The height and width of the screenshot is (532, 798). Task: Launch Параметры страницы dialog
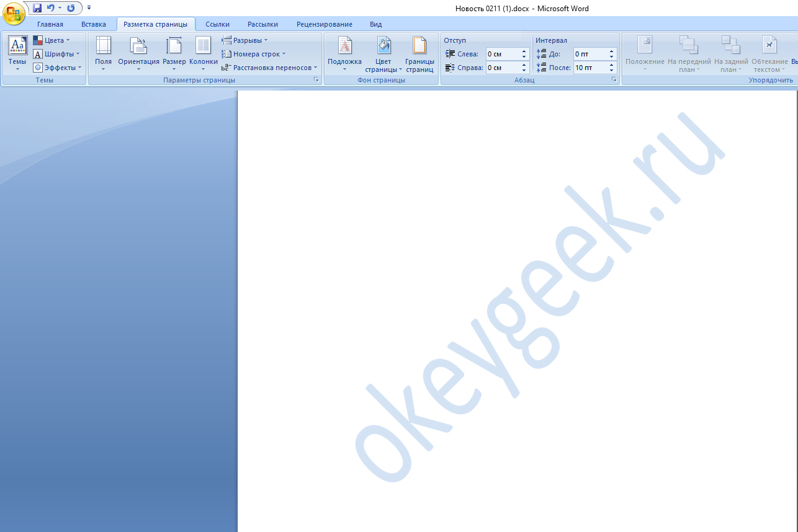coord(316,80)
